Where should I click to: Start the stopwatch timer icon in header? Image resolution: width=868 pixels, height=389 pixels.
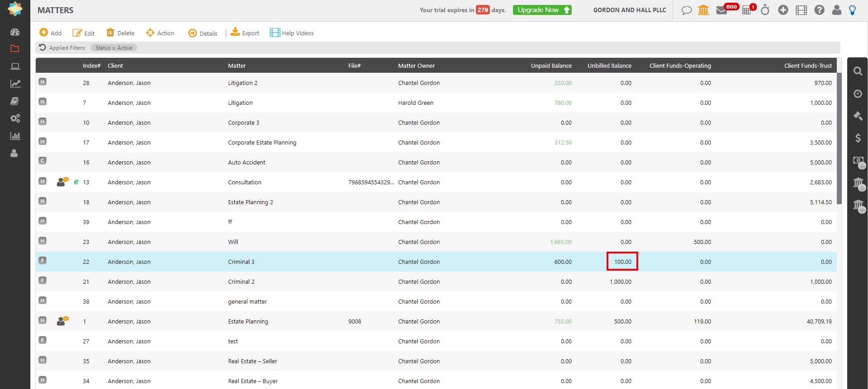point(765,9)
